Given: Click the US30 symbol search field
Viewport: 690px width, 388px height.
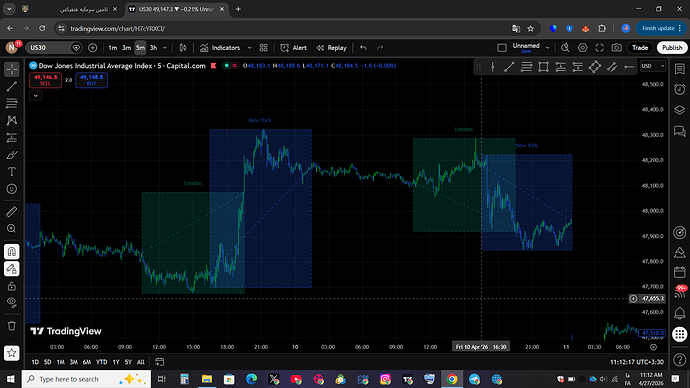Looking at the screenshot, I should coord(54,48).
